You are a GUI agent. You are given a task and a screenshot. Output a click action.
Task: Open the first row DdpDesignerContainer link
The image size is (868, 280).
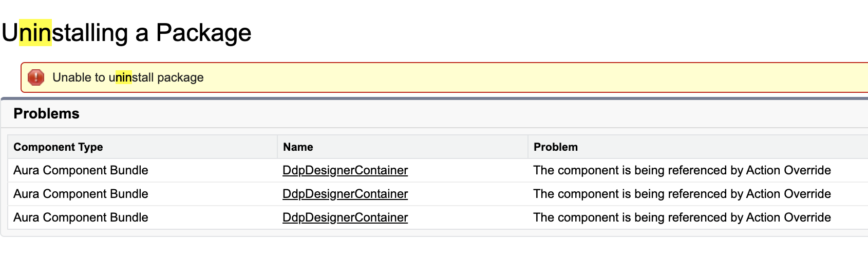click(345, 170)
